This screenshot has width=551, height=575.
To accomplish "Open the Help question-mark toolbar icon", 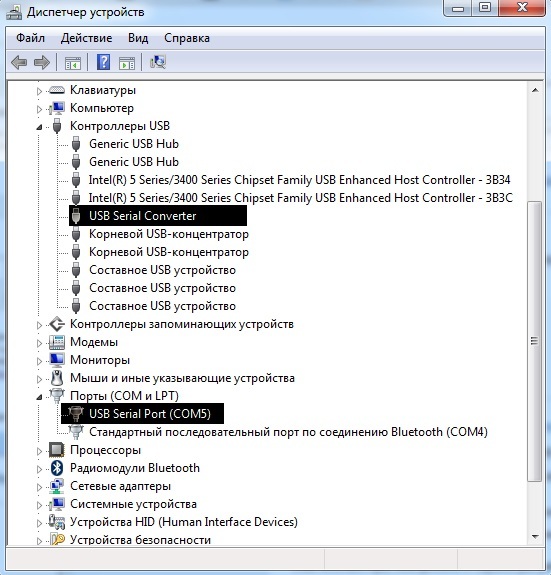I will click(x=103, y=62).
